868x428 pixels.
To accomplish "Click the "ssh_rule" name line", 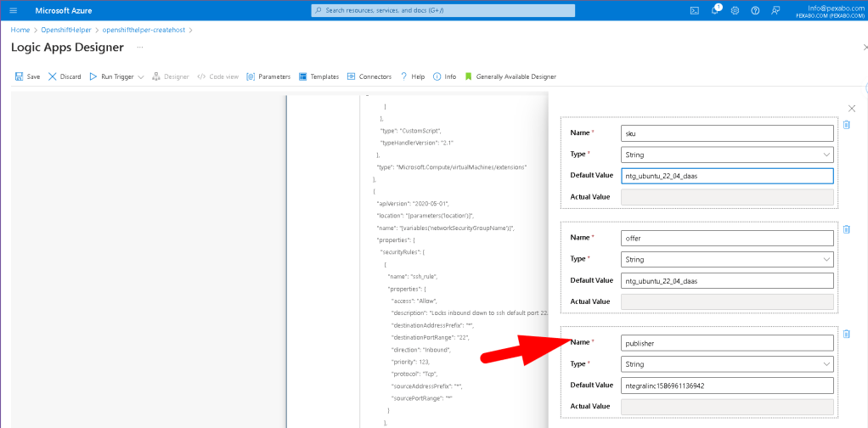I will click(414, 276).
